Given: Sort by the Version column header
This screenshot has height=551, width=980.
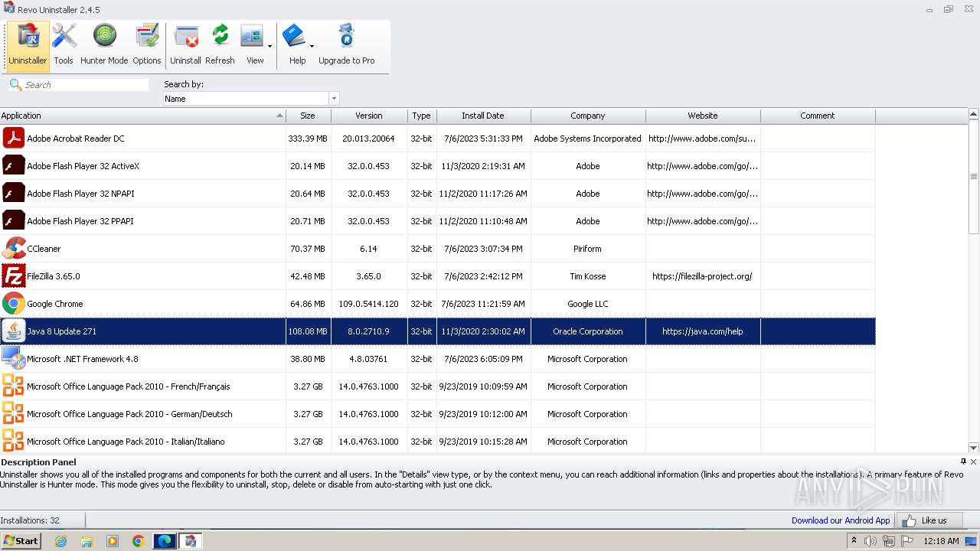Looking at the screenshot, I should [x=369, y=116].
